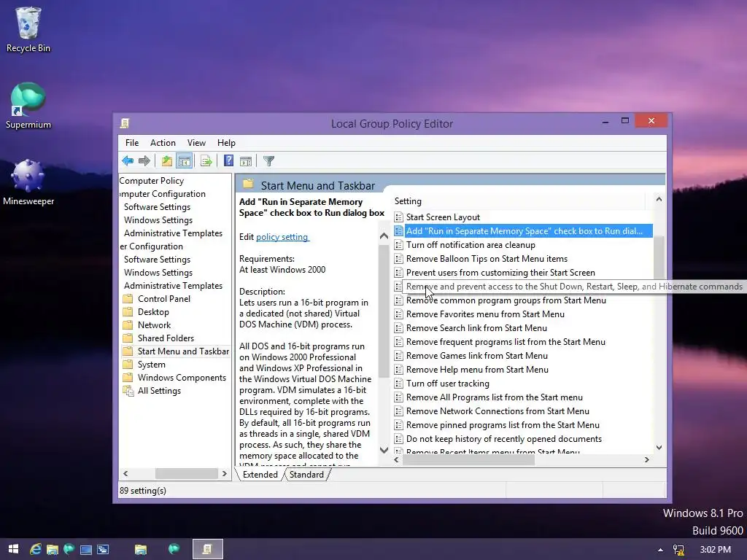Click the Filter funnel icon in the toolbar
The image size is (747, 560).
click(268, 161)
